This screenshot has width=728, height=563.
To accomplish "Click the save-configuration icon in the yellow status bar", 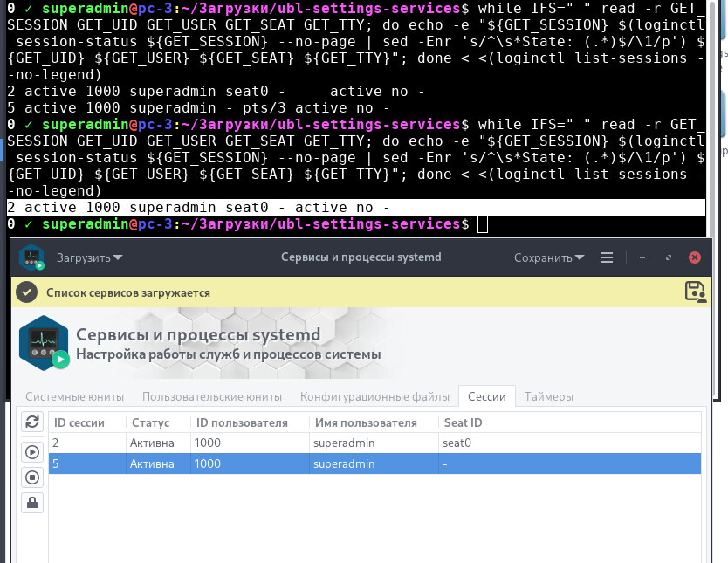I will tap(695, 292).
